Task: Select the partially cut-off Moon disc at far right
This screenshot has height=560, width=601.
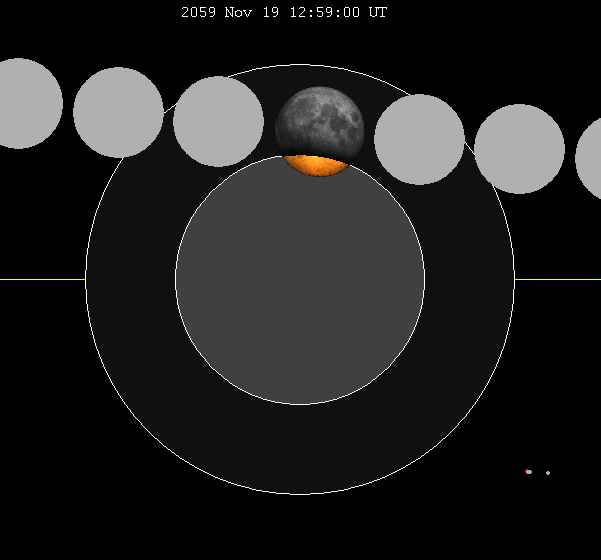Action: pos(590,158)
